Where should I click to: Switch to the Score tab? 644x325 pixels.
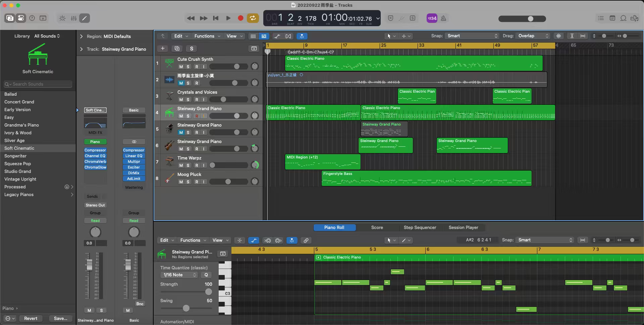coord(377,228)
